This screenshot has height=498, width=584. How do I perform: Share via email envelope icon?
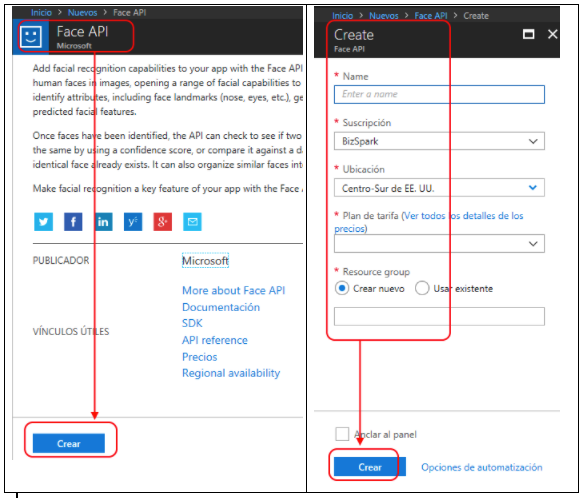point(193,222)
